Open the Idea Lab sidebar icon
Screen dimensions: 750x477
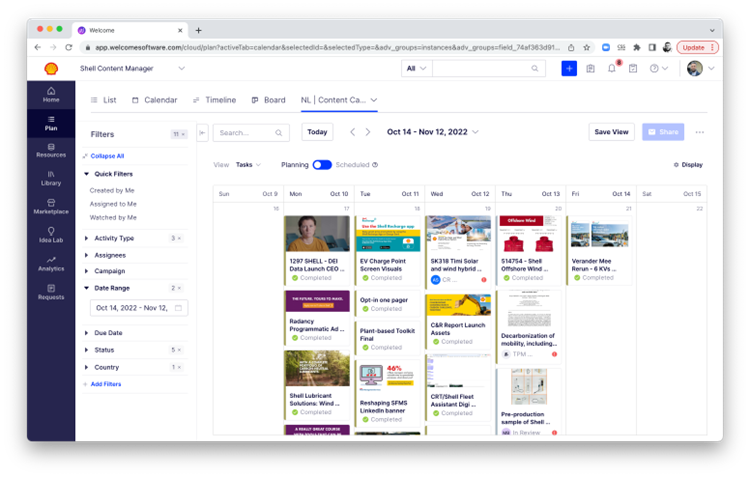(50, 235)
